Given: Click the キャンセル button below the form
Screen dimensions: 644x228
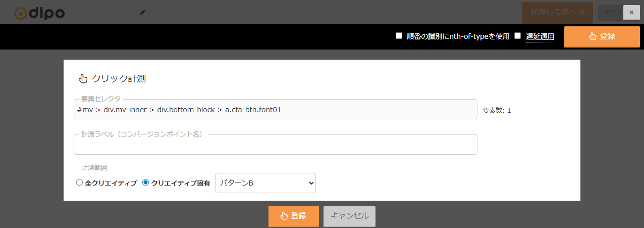Looking at the screenshot, I should tap(349, 216).
